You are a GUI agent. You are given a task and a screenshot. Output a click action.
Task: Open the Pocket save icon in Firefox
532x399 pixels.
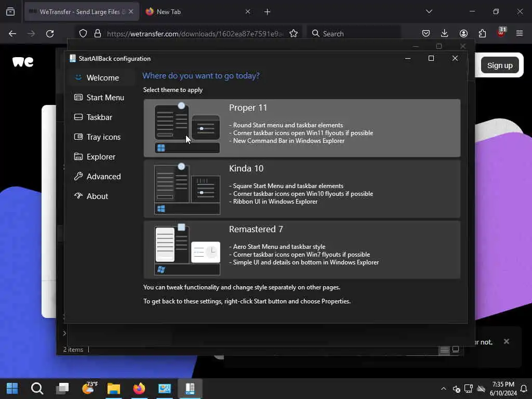(x=426, y=34)
